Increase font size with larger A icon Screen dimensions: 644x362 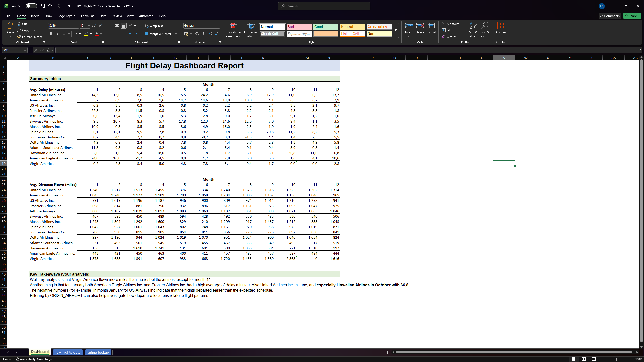[94, 25]
